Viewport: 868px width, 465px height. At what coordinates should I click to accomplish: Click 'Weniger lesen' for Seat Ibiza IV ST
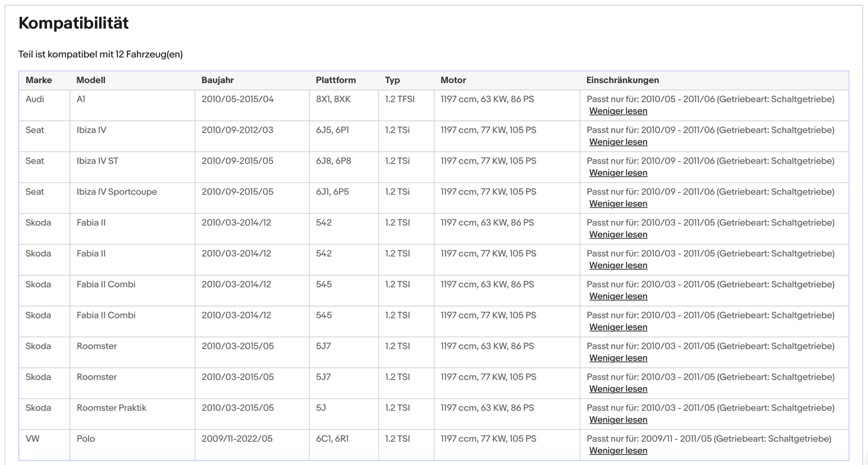(x=618, y=173)
